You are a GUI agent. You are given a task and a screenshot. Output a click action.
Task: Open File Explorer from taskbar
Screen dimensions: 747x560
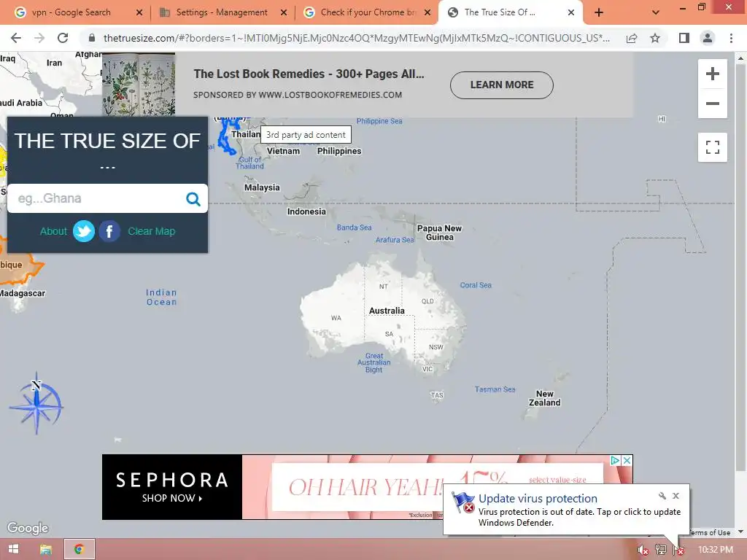46,549
